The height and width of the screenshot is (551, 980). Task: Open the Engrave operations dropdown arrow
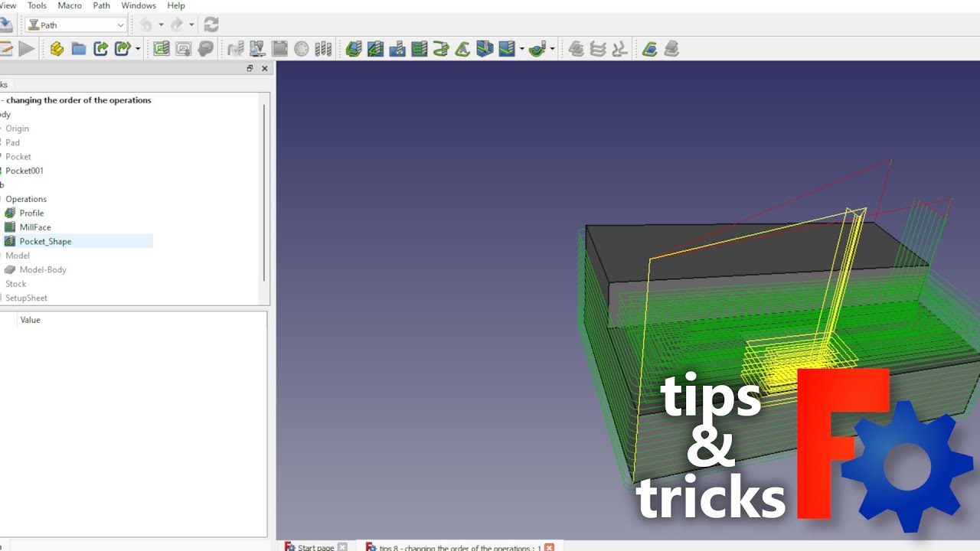click(521, 49)
